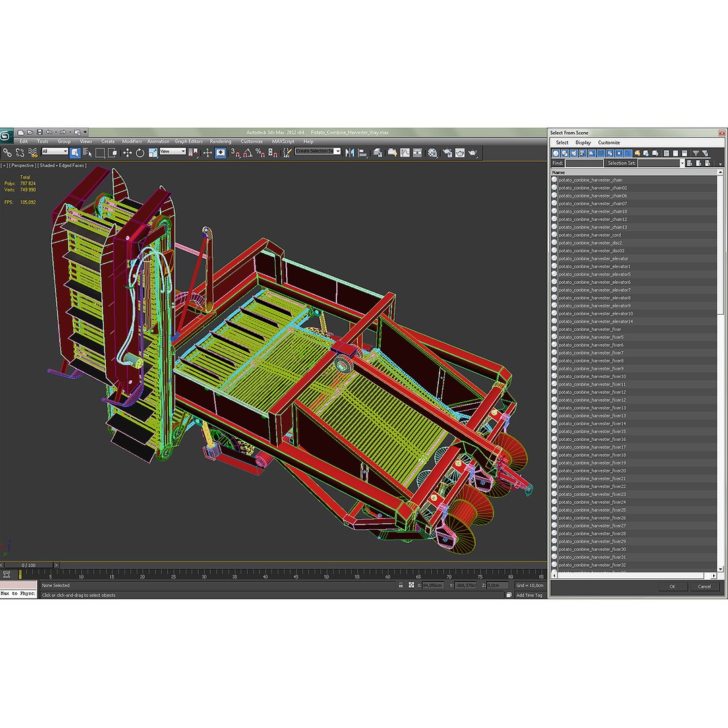This screenshot has height=728, width=728.
Task: Toggle keyboard shortcut override icon
Action: [x=220, y=152]
